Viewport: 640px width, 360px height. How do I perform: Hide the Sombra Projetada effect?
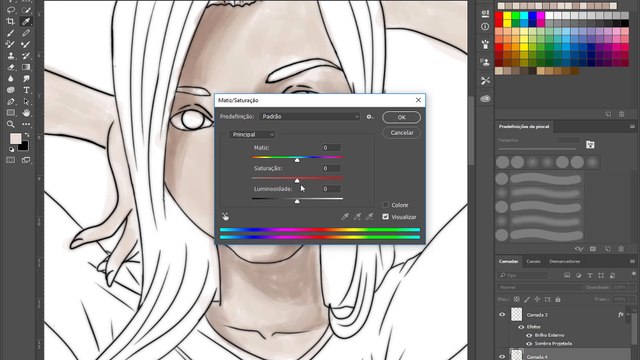(529, 343)
